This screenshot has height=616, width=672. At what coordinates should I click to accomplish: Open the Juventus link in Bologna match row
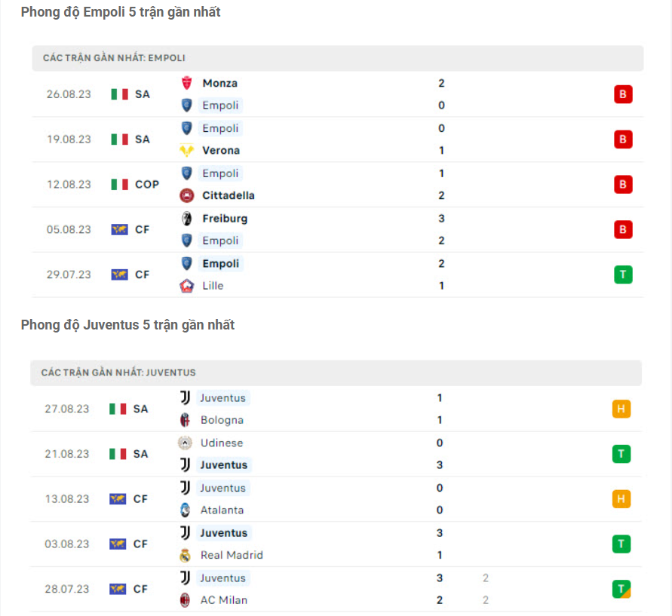click(x=222, y=397)
